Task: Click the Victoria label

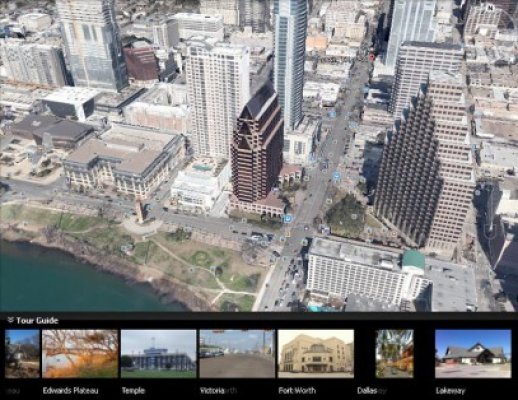Action: pyautogui.click(x=212, y=390)
